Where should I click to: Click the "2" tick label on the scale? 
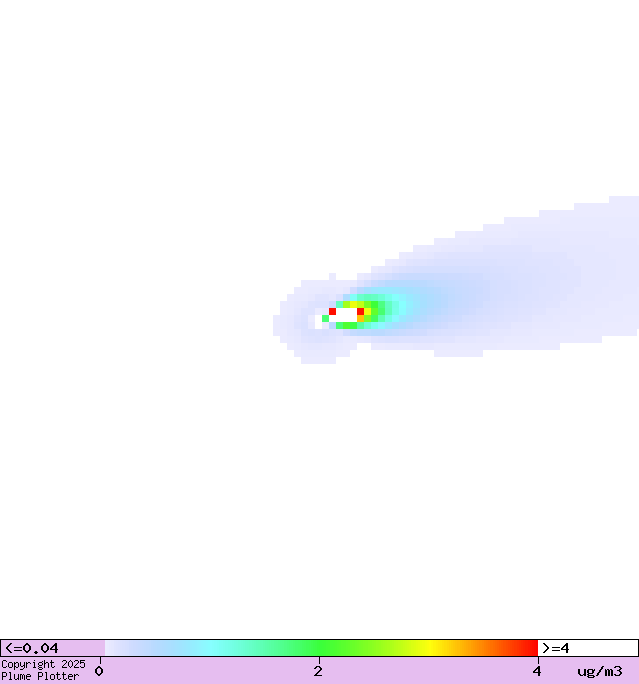pyautogui.click(x=318, y=671)
